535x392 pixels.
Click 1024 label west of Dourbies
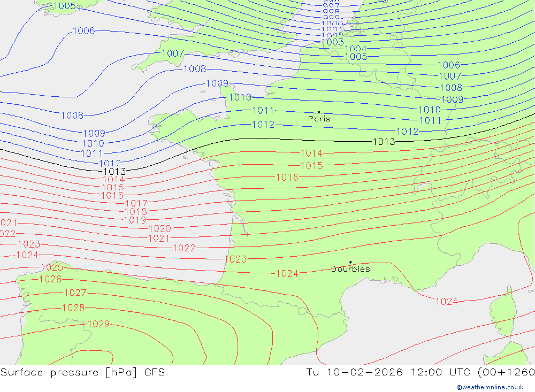pos(287,274)
